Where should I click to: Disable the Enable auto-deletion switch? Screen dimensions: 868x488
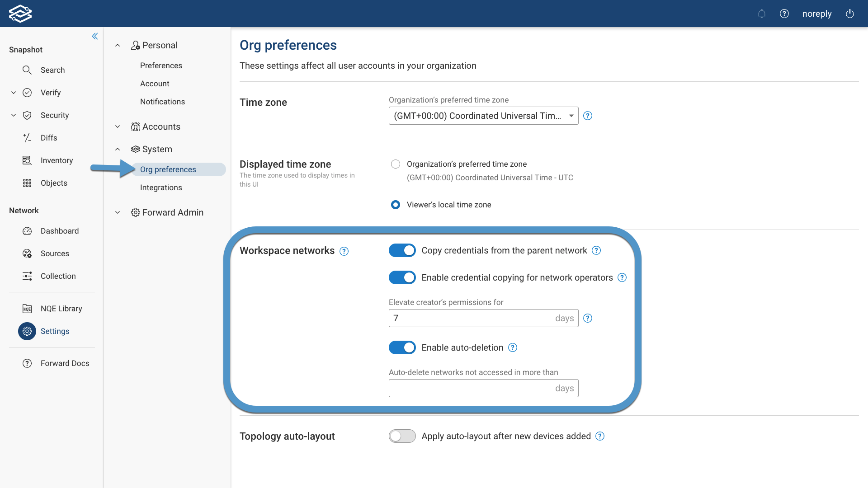[402, 347]
